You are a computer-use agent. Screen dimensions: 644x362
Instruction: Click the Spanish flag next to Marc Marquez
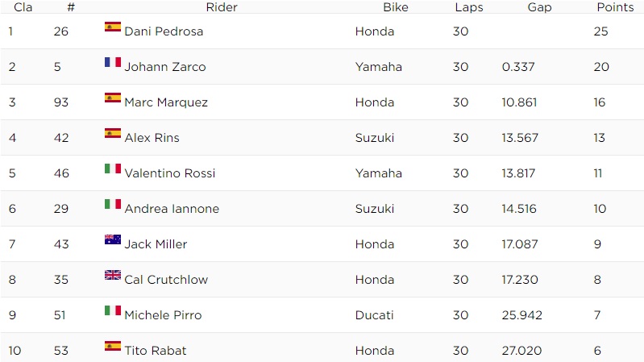(x=112, y=98)
